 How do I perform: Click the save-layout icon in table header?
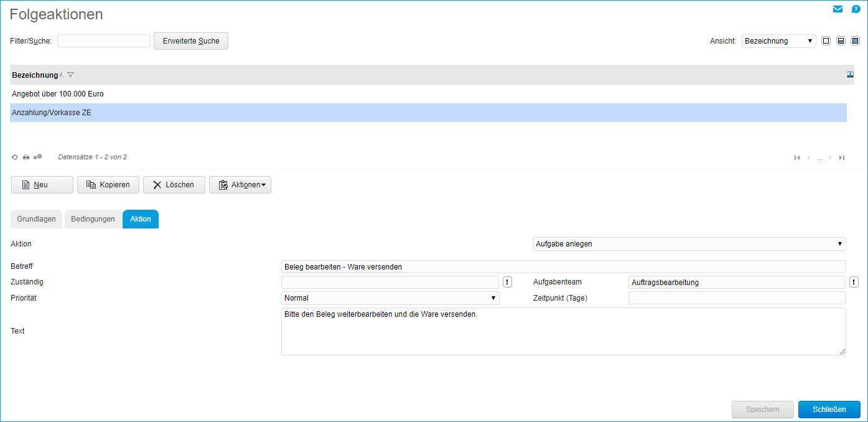coord(850,75)
